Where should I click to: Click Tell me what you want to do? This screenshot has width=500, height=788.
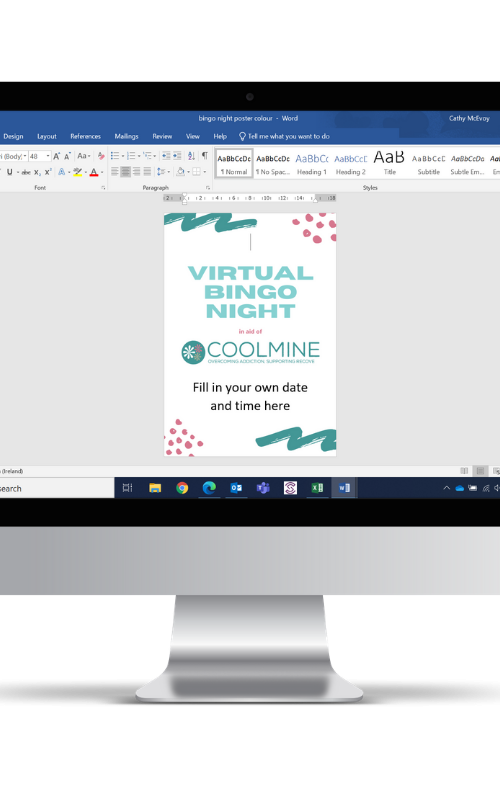(284, 136)
